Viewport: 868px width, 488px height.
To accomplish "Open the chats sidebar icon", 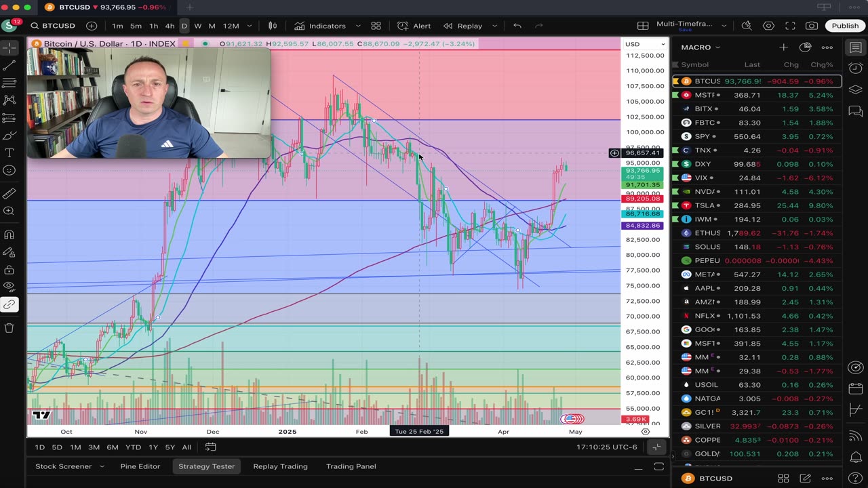I will 856,110.
